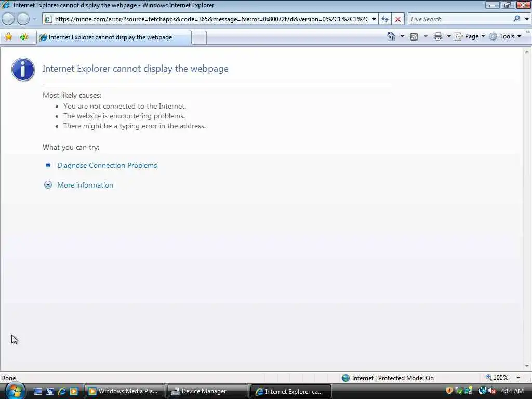This screenshot has height=399, width=532.
Task: Click Show Desktop quick launch icon
Action: (x=37, y=392)
